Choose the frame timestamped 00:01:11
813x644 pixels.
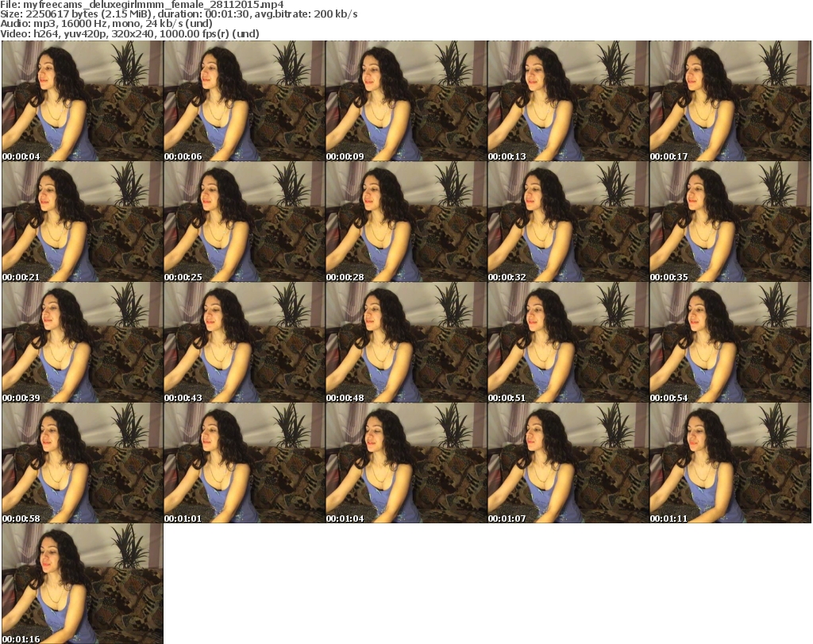(730, 463)
